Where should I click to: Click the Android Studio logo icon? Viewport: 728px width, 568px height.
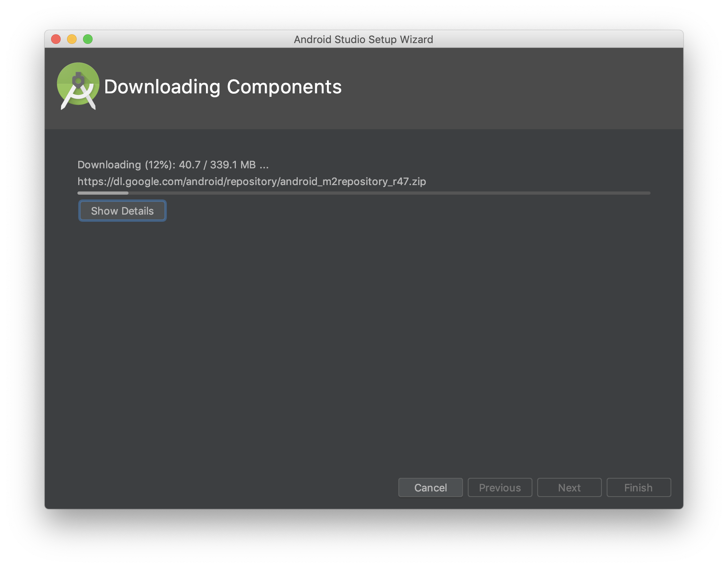[78, 85]
